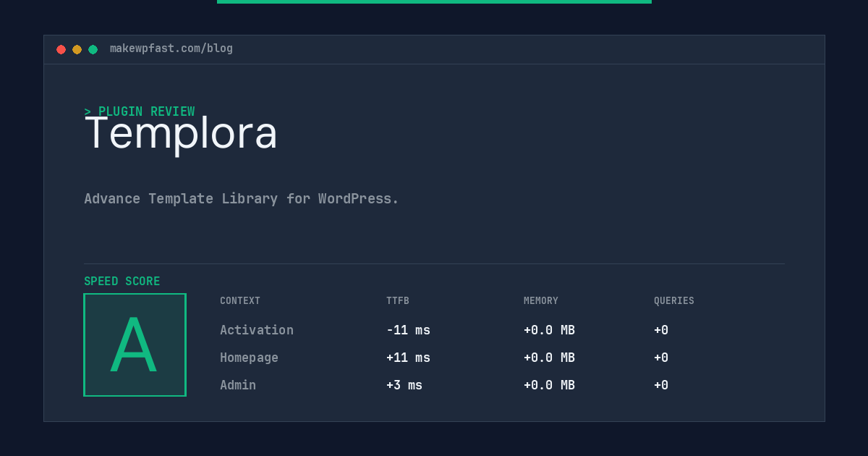Image resolution: width=868 pixels, height=456 pixels.
Task: Select the Activation row label
Action: tap(257, 330)
